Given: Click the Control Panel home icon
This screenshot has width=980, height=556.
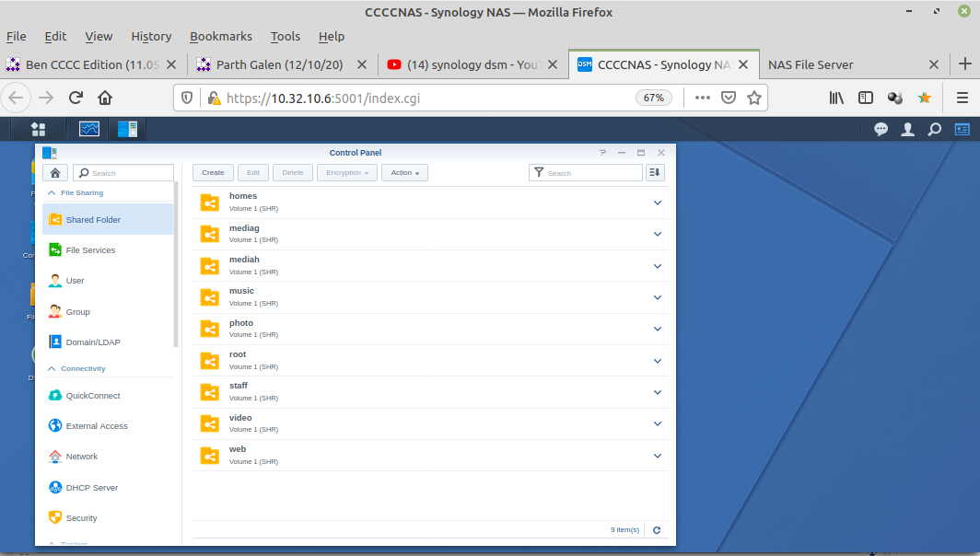Looking at the screenshot, I should (x=55, y=172).
